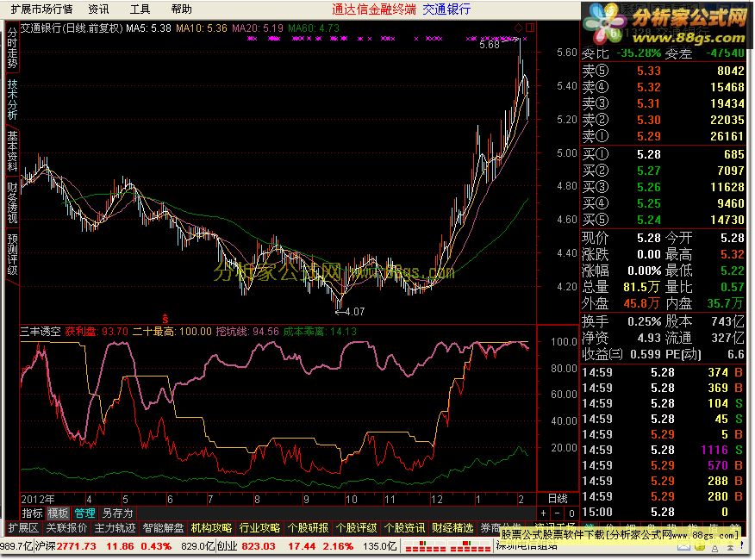This screenshot has width=755, height=560.
Task: Click the red $ marker on the time axis
Action: (x=165, y=318)
